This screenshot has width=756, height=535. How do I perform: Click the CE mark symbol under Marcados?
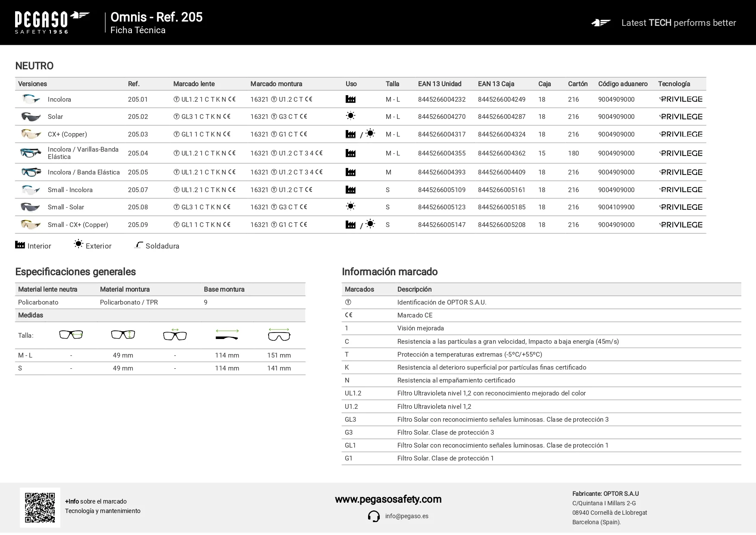349,315
